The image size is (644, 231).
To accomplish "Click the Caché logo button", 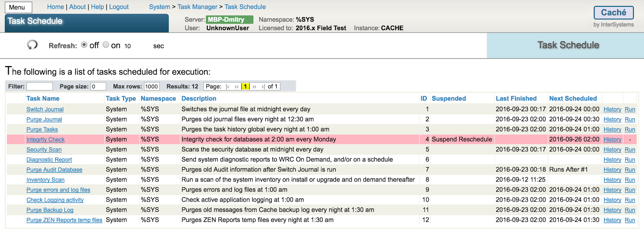I will click(613, 12).
